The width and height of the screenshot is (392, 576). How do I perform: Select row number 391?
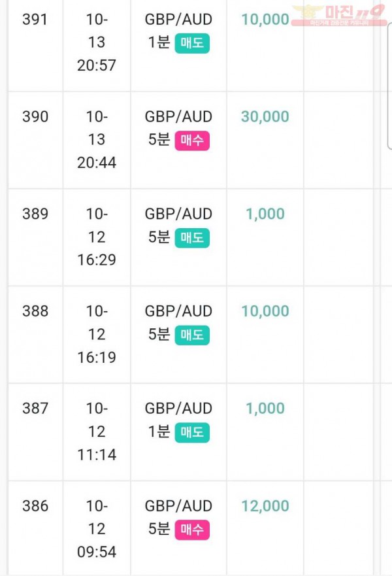click(35, 20)
